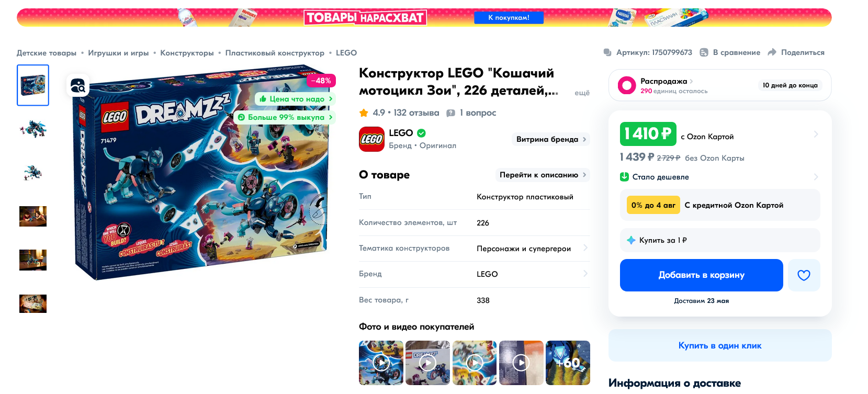Viewport: 868px width, 394px height.
Task: Click Добавить в корзину button
Action: coord(702,275)
